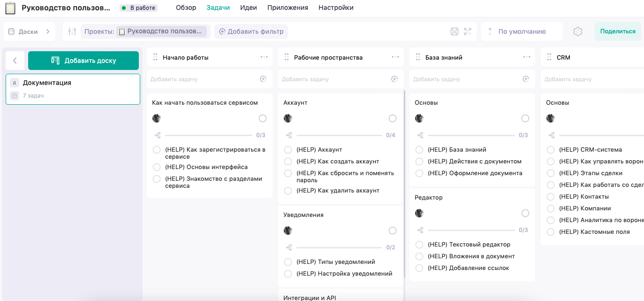
Task: Click the subtasks hierarchy icon on Аккаунт card
Action: click(x=290, y=135)
